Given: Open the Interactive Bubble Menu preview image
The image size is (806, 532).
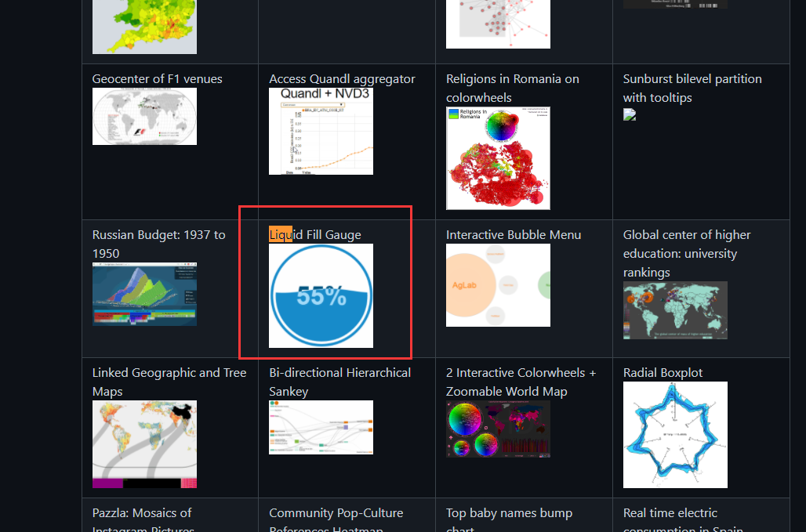Looking at the screenshot, I should (x=498, y=284).
